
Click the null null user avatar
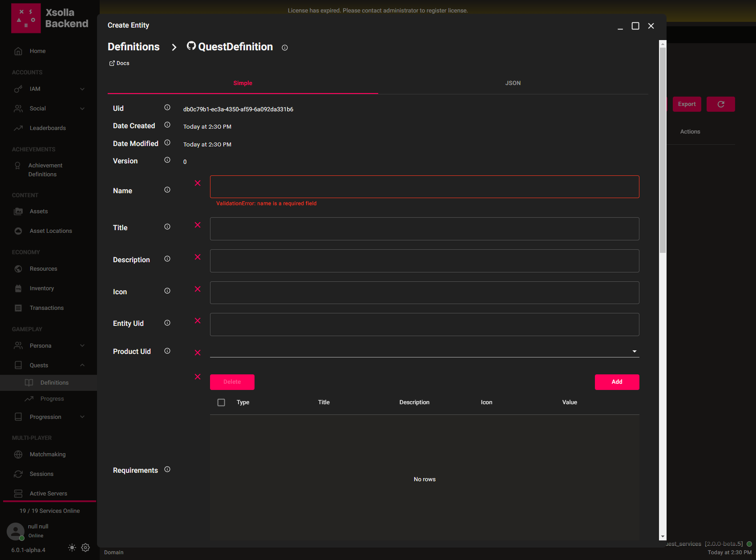[x=16, y=531]
